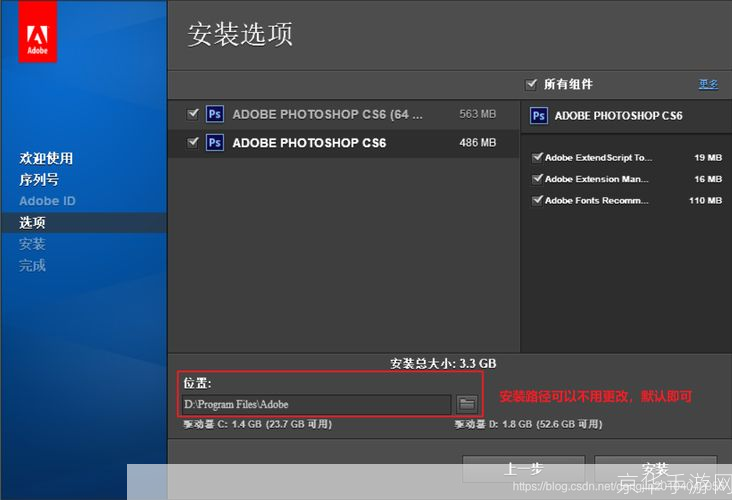
Task: Click Adobe Fonts Recomm... component name
Action: (x=597, y=201)
